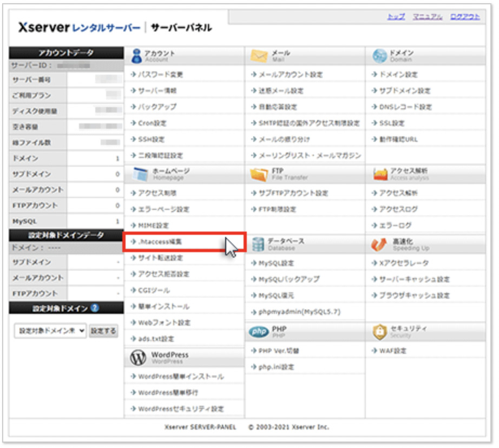Click the Account section person icon

coord(136,56)
